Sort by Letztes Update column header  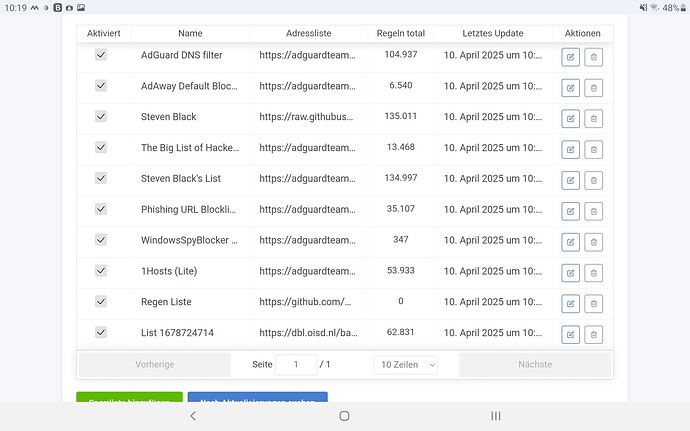click(493, 33)
